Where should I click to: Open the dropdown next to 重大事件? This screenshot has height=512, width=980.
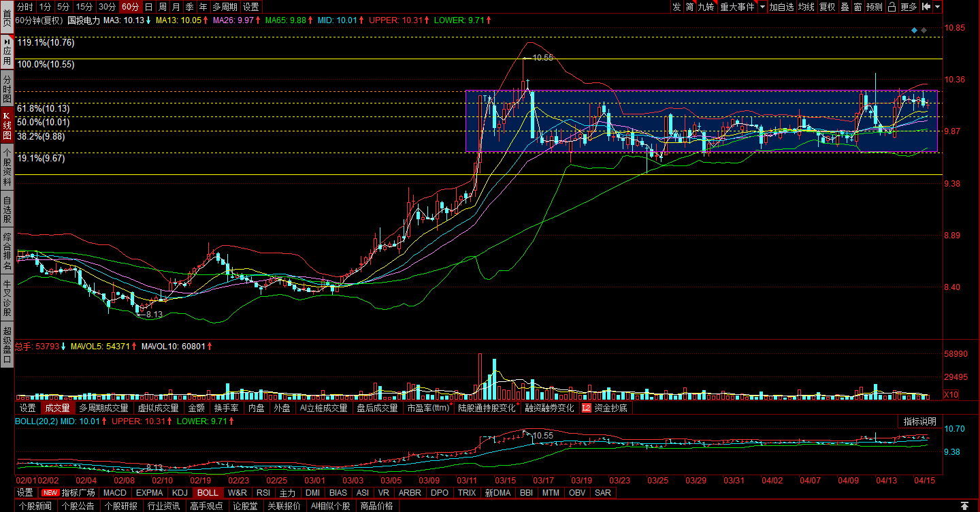[x=762, y=7]
